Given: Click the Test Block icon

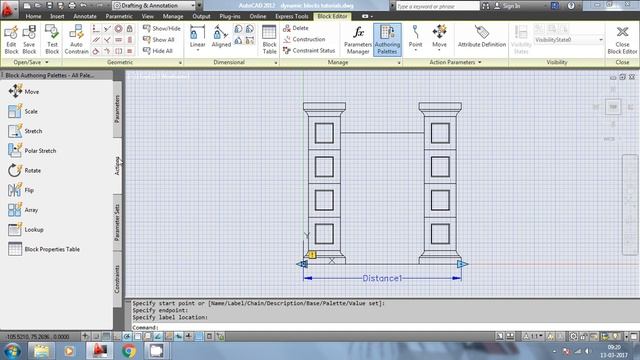Looking at the screenshot, I should click(x=52, y=40).
